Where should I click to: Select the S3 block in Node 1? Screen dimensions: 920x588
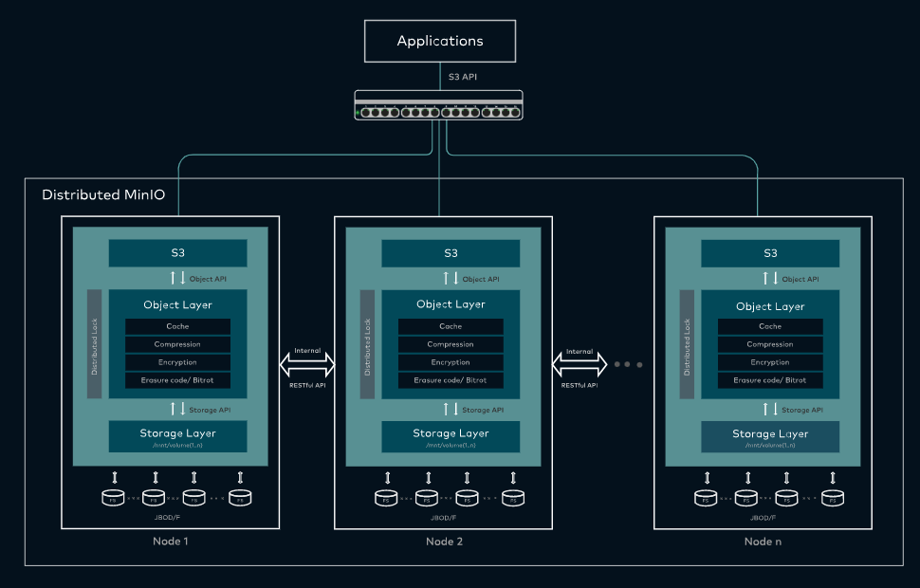177,253
